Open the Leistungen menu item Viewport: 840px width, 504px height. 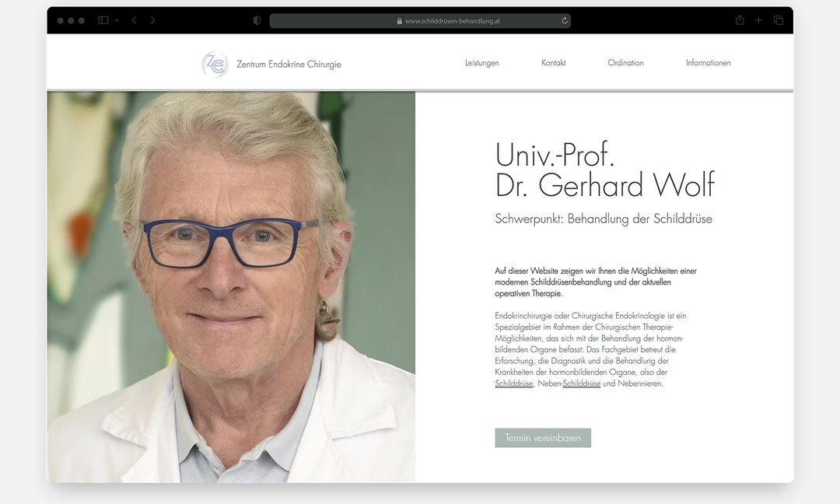tap(481, 63)
